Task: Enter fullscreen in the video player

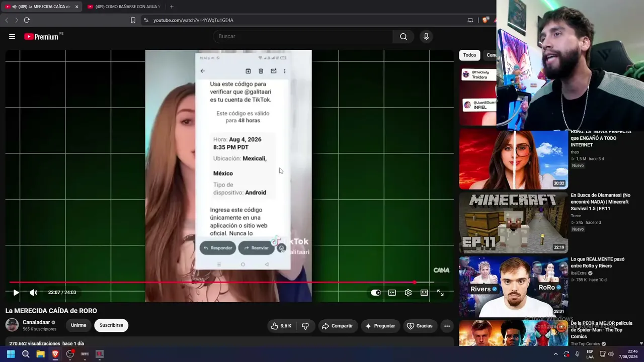Action: pos(440,293)
